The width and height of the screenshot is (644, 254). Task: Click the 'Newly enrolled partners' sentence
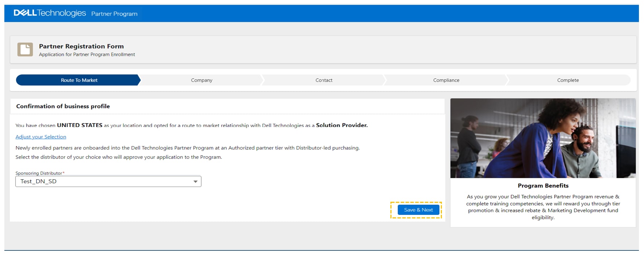pyautogui.click(x=188, y=148)
